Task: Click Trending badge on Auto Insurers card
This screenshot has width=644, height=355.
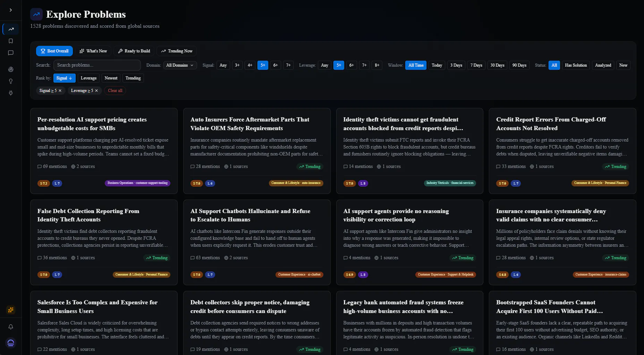Action: (310, 167)
